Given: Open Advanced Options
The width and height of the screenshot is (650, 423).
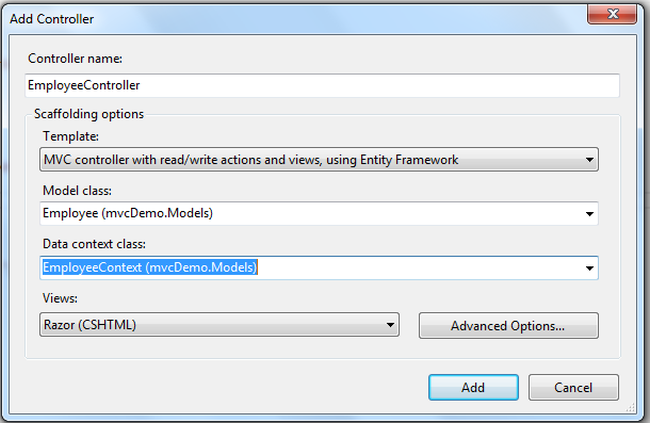Looking at the screenshot, I should (508, 326).
